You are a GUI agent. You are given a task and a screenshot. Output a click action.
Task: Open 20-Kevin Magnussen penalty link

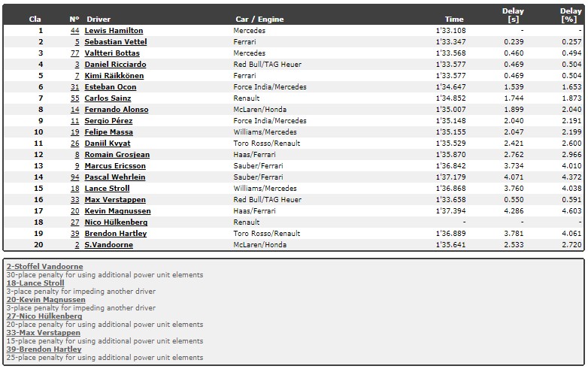tap(46, 300)
